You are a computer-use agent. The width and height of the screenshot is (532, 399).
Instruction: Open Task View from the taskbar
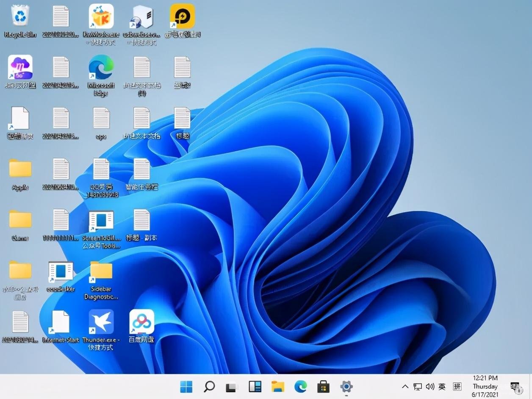click(x=232, y=386)
